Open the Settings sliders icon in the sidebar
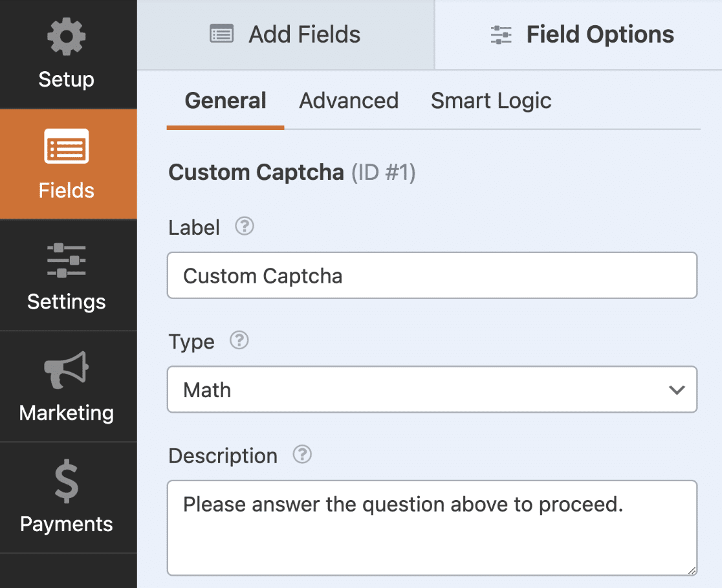The height and width of the screenshot is (588, 722). click(67, 260)
